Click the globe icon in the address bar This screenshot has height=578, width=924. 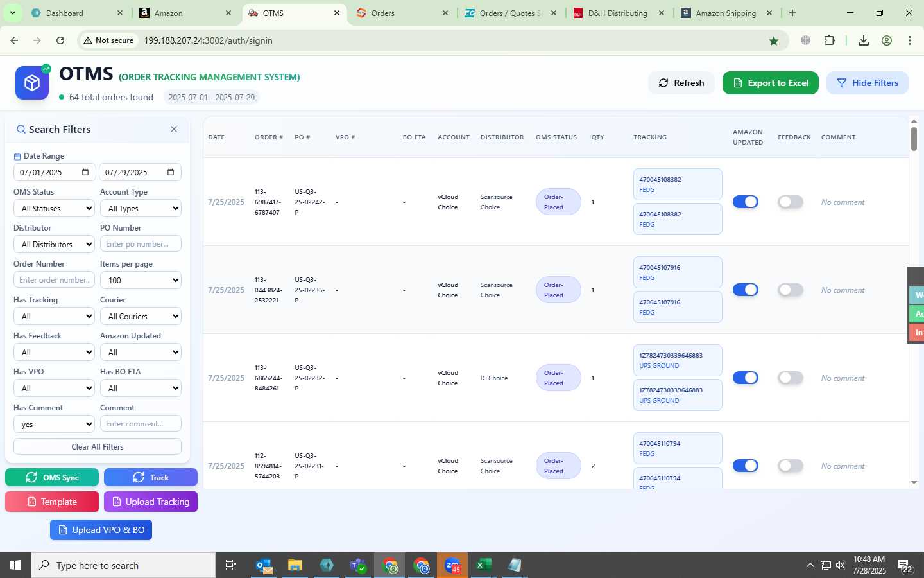(806, 40)
